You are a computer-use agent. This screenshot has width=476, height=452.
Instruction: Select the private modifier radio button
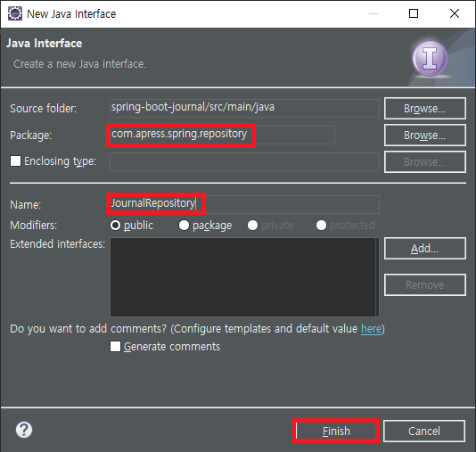point(252,226)
